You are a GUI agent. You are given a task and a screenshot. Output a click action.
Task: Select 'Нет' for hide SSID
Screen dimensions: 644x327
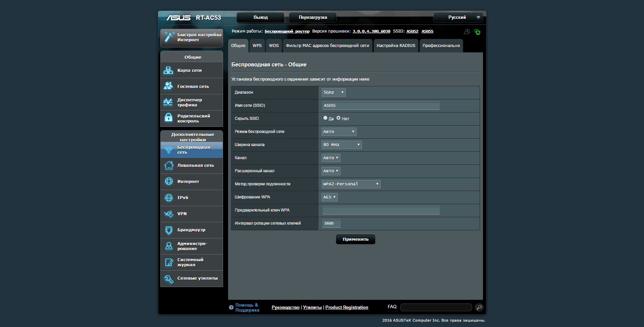click(338, 118)
